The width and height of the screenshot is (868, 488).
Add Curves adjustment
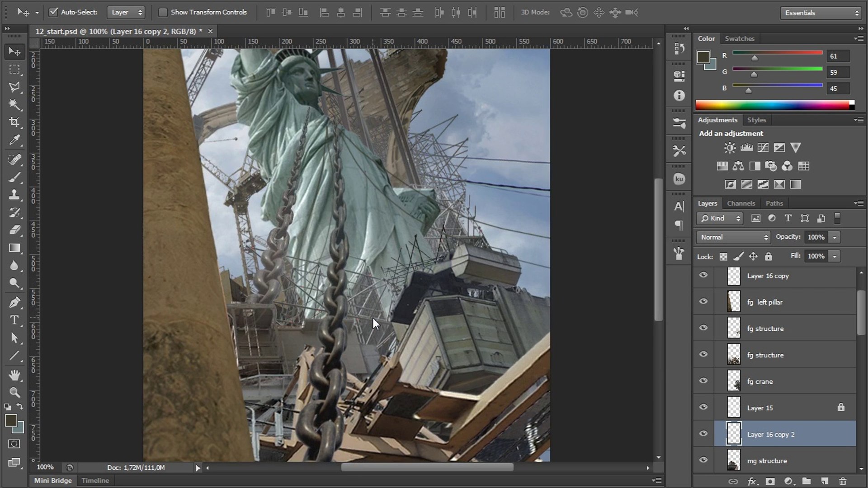(x=763, y=148)
